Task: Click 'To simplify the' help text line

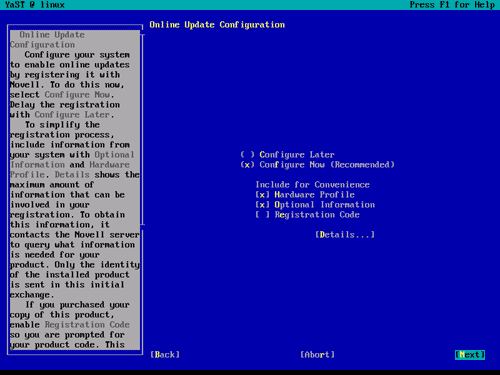Action: [x=62, y=125]
